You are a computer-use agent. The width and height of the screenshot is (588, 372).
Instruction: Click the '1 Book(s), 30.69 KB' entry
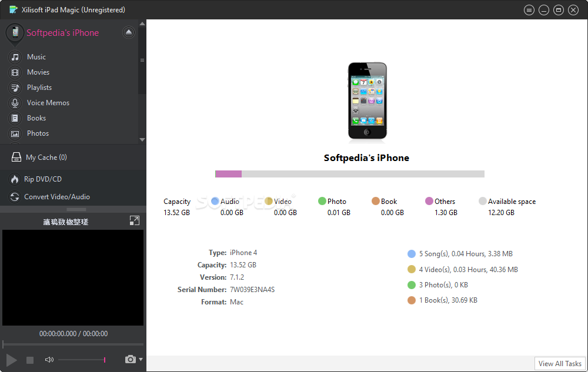pos(448,300)
